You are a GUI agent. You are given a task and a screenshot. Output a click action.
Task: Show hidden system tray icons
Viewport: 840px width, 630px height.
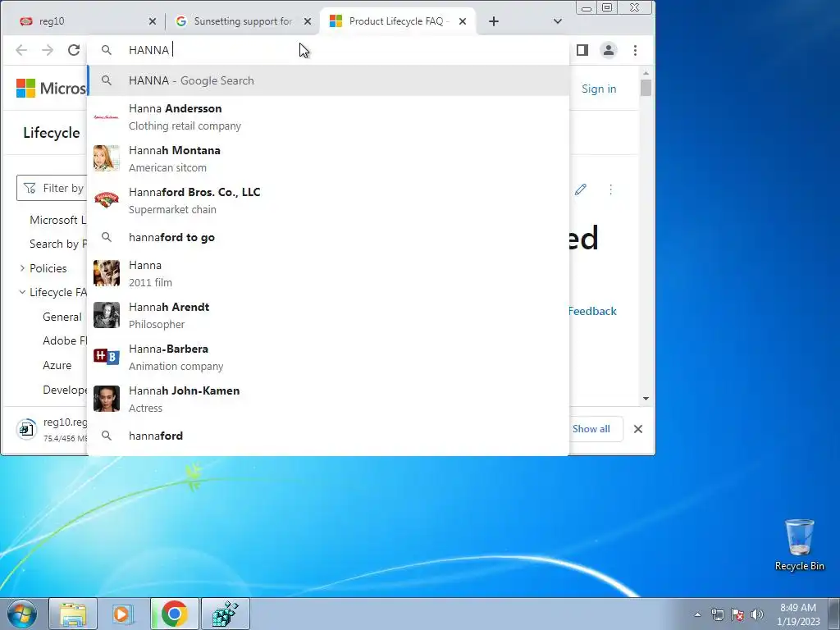(x=697, y=614)
